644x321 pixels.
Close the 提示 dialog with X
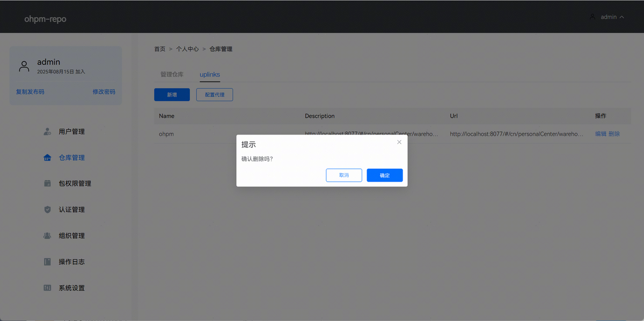(399, 142)
